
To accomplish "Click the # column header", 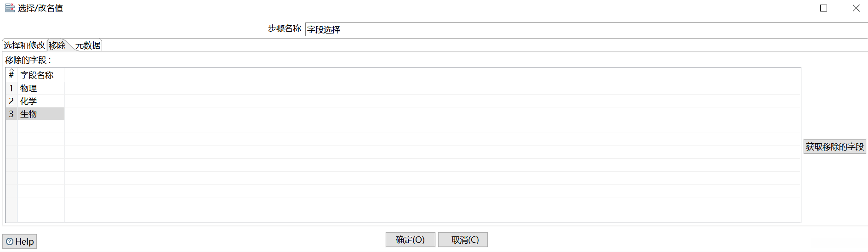I will (x=11, y=75).
